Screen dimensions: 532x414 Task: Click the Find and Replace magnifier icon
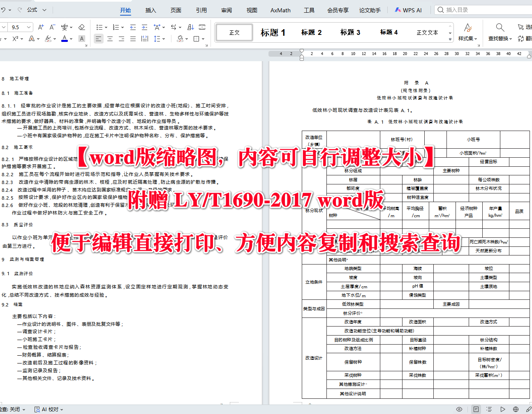[500, 26]
